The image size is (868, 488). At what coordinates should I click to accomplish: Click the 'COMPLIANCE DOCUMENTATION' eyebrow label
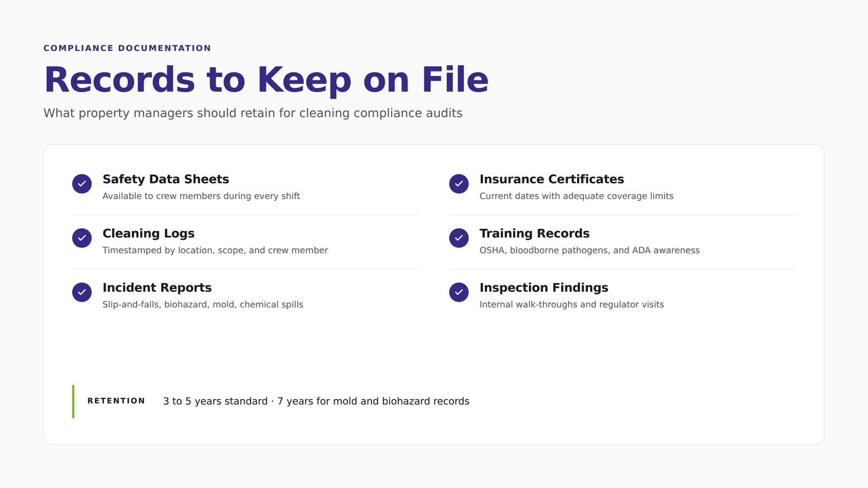(x=127, y=48)
